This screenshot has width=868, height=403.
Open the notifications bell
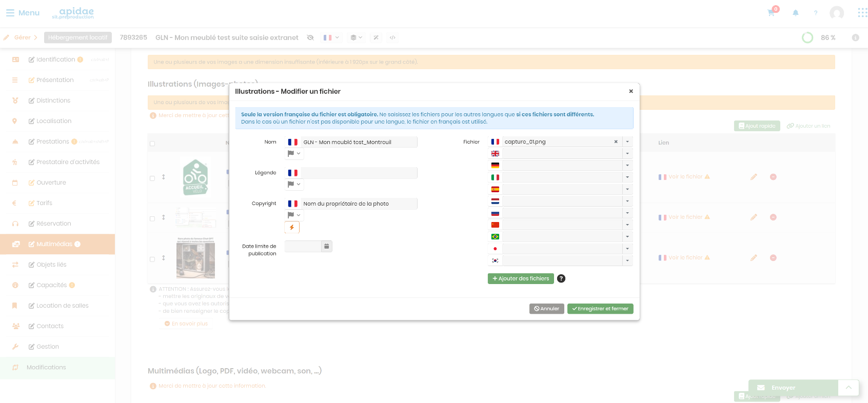pos(796,12)
